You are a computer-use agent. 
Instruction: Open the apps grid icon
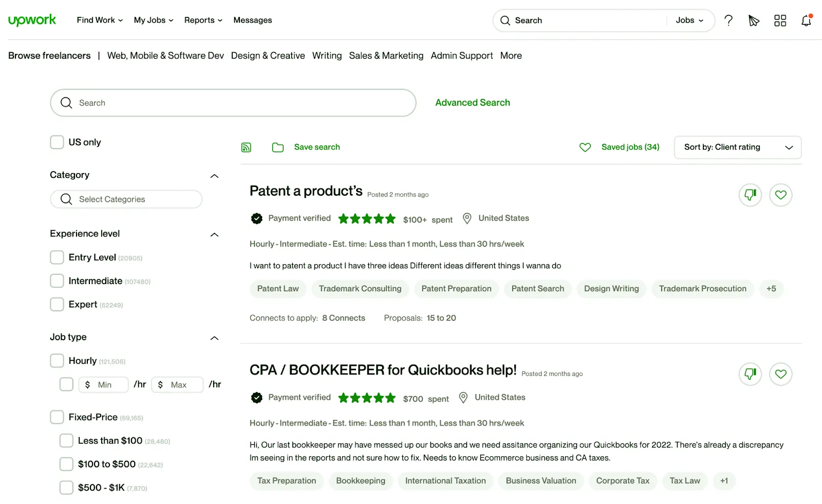click(x=780, y=21)
